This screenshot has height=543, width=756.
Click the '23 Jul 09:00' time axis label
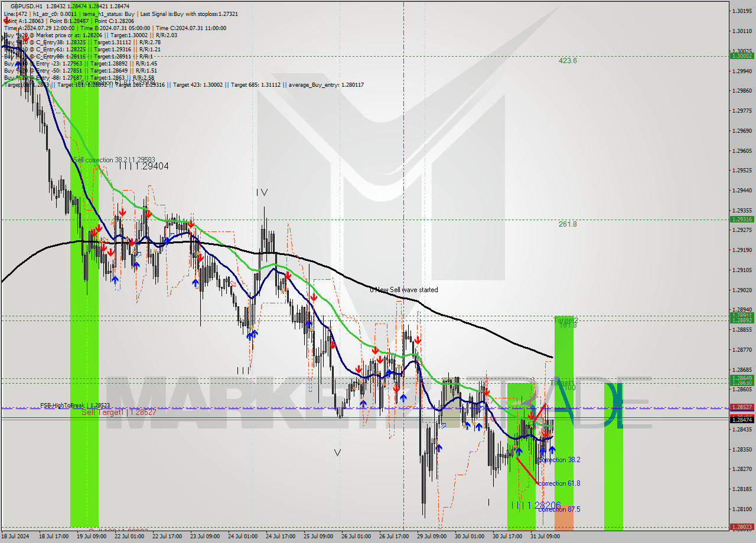click(x=205, y=537)
